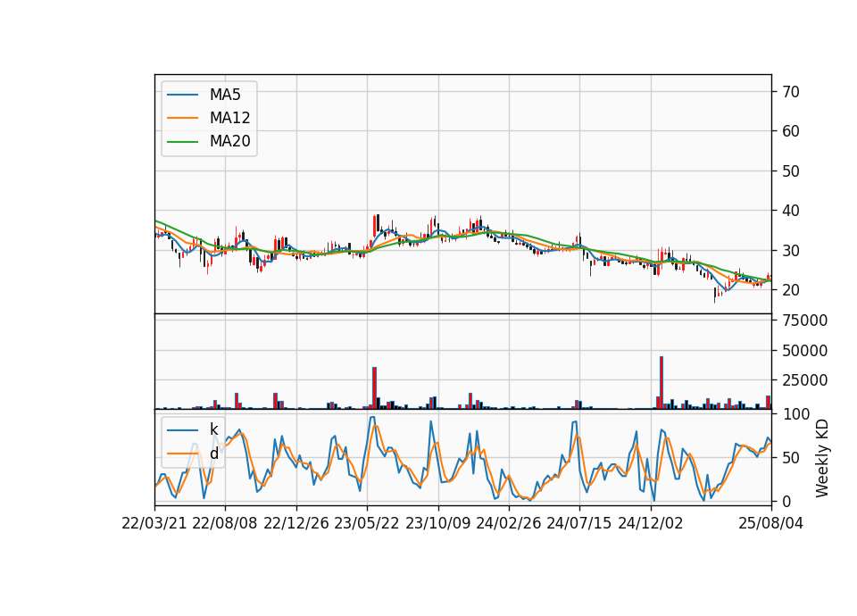Click the price axis value 30
This screenshot has height=616, width=857.
(790, 250)
